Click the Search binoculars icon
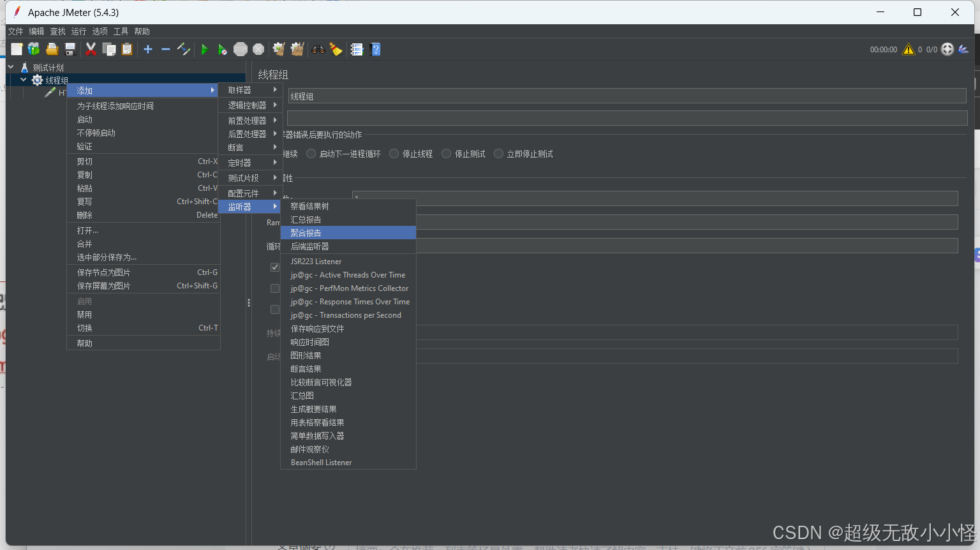The height and width of the screenshot is (550, 980). pyautogui.click(x=318, y=49)
